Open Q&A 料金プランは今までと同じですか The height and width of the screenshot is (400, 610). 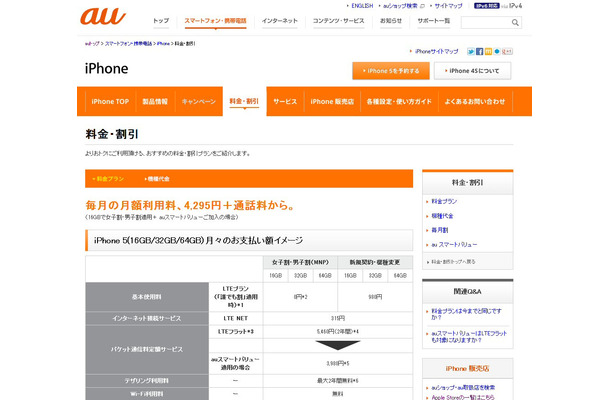[x=466, y=314]
